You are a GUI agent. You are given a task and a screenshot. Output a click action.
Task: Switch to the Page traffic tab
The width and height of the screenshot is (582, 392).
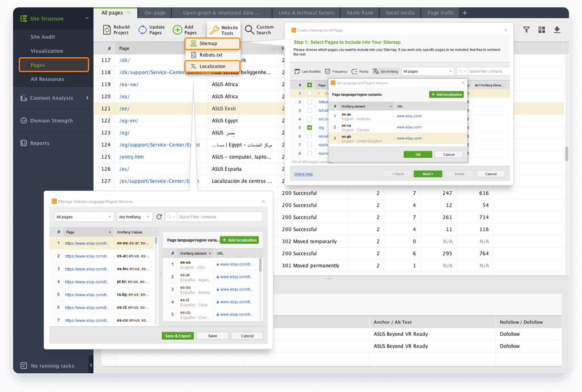point(440,12)
